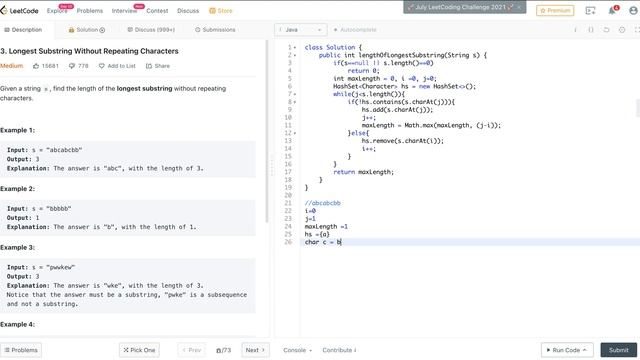This screenshot has height=360, width=640.
Task: Submit the solution
Action: [619, 350]
